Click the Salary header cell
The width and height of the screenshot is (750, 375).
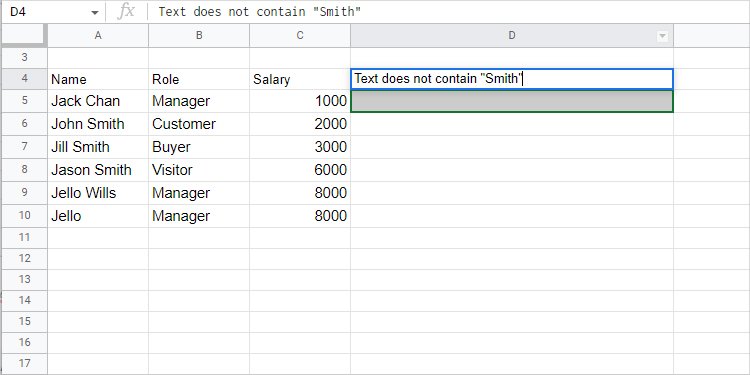tap(300, 79)
